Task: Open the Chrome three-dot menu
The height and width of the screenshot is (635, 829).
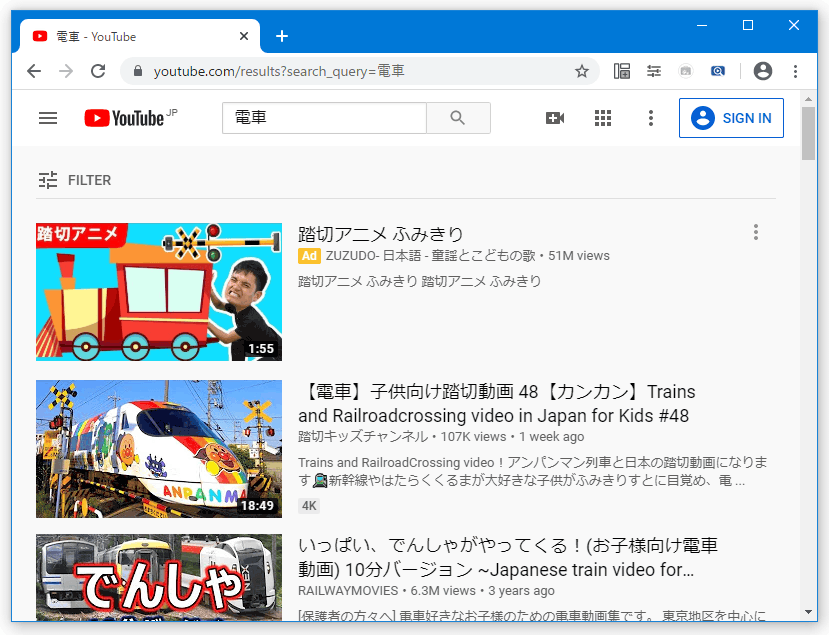Action: click(x=795, y=71)
